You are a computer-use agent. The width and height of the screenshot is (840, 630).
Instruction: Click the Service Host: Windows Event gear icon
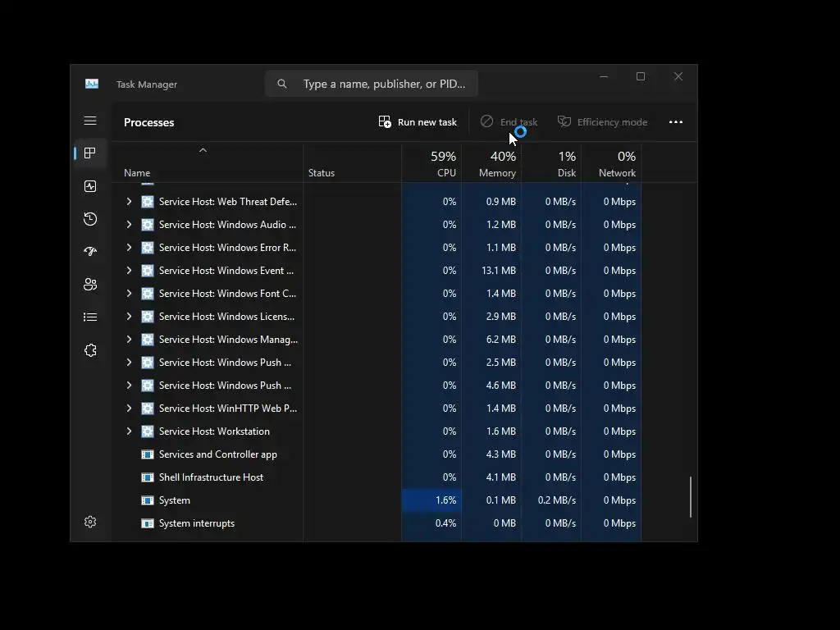[148, 271]
